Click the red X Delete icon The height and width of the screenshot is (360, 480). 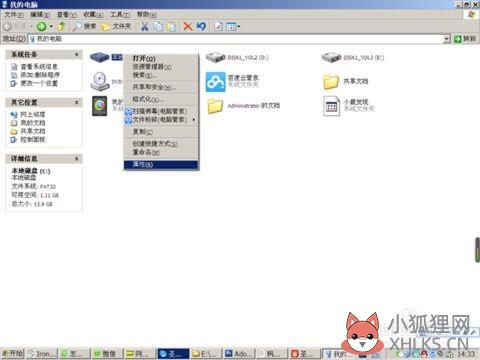(x=188, y=26)
